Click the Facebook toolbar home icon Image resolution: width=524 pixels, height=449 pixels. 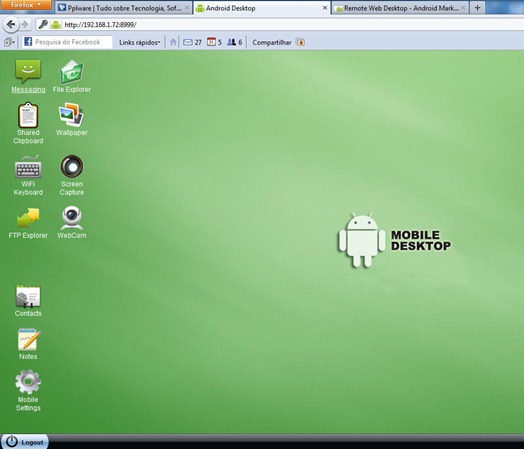click(x=173, y=42)
